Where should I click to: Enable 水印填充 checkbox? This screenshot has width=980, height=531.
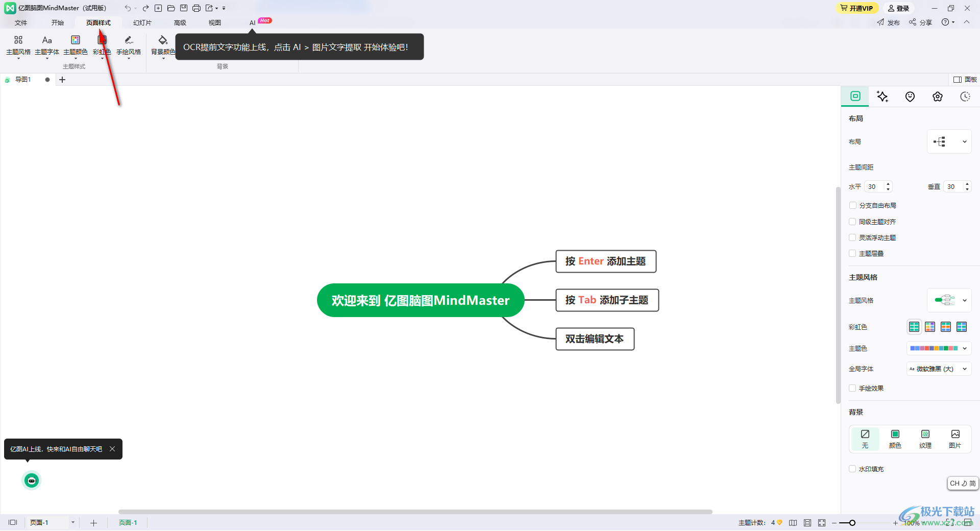[852, 469]
